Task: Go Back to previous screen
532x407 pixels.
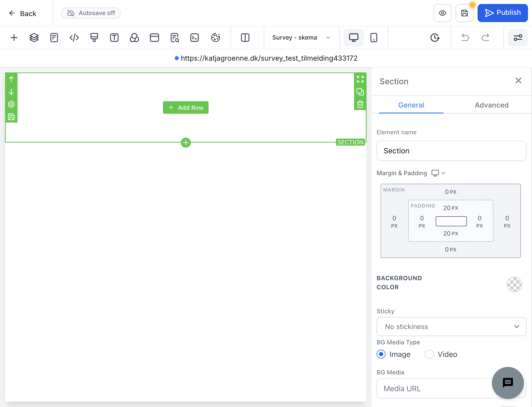Action: click(23, 13)
